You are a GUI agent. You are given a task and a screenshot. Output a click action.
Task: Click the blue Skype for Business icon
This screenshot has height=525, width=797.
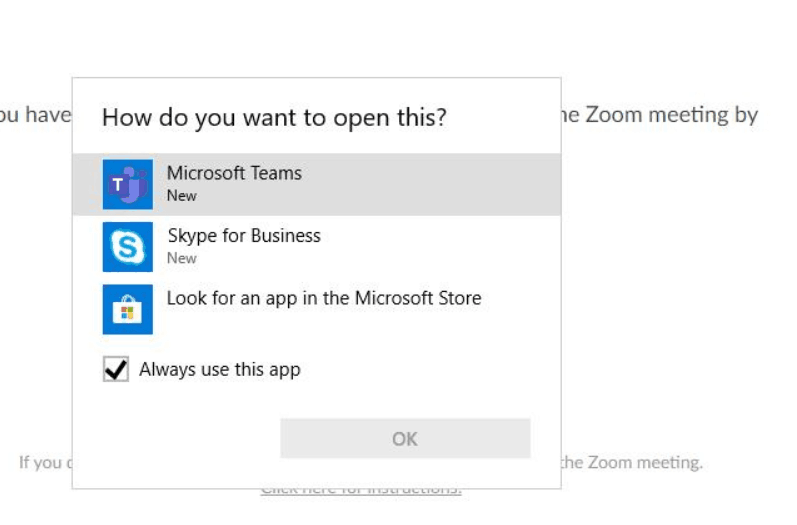127,247
